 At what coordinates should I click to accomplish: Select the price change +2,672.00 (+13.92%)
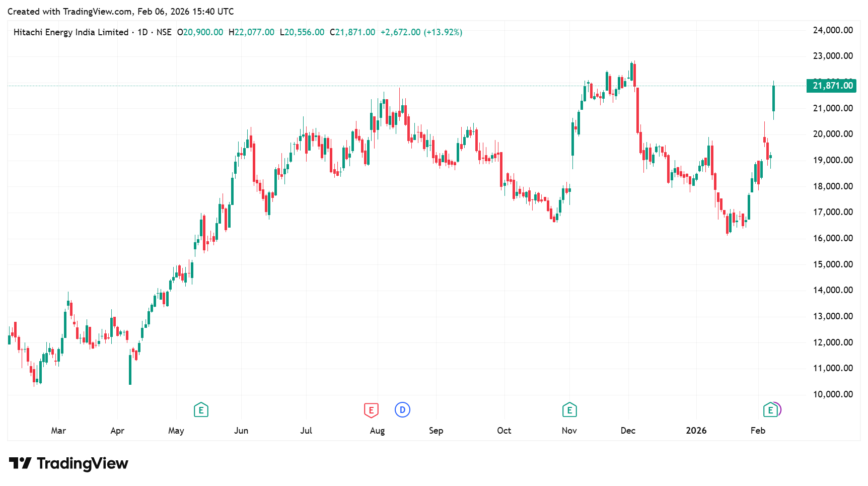(x=421, y=32)
